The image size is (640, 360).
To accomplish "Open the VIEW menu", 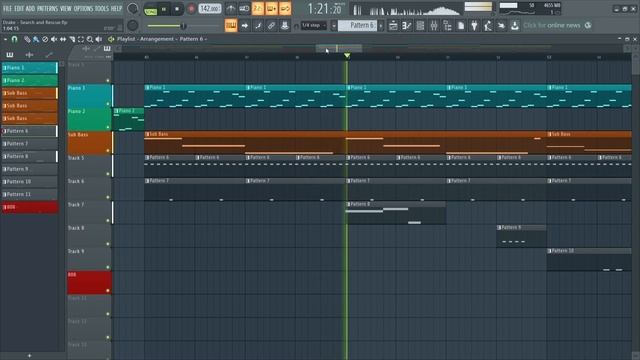I will click(66, 9).
